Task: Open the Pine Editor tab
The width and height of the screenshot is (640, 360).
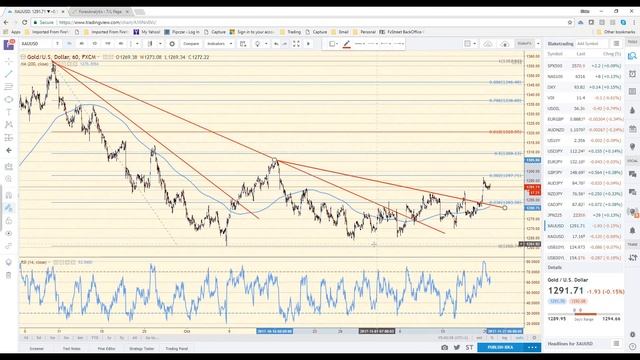Action: pos(106,349)
